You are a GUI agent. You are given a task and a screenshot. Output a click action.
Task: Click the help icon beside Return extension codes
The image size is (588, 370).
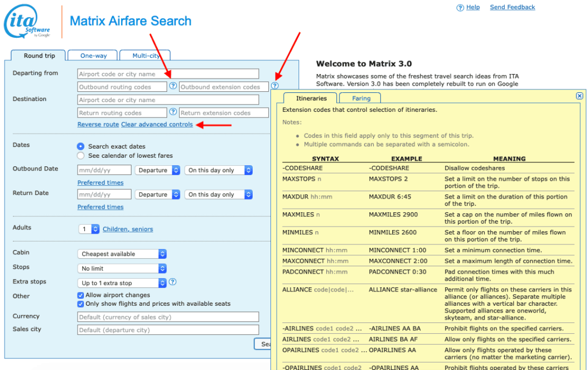point(274,112)
